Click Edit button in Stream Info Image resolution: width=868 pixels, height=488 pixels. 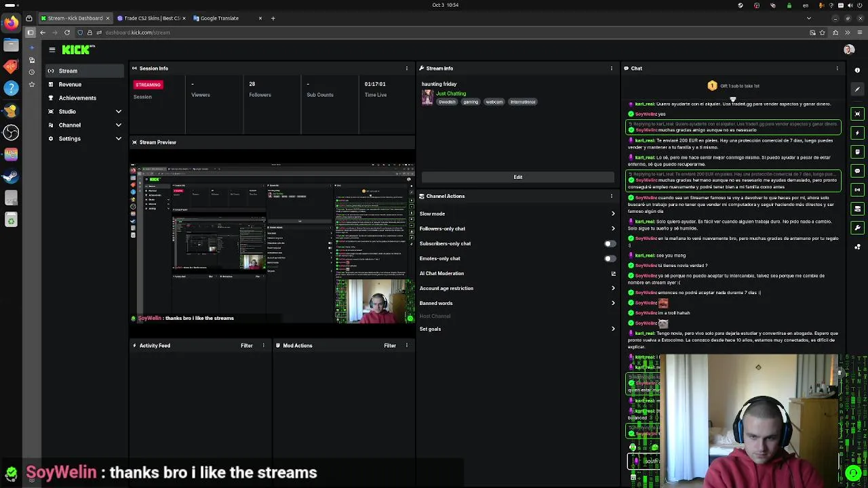(518, 177)
